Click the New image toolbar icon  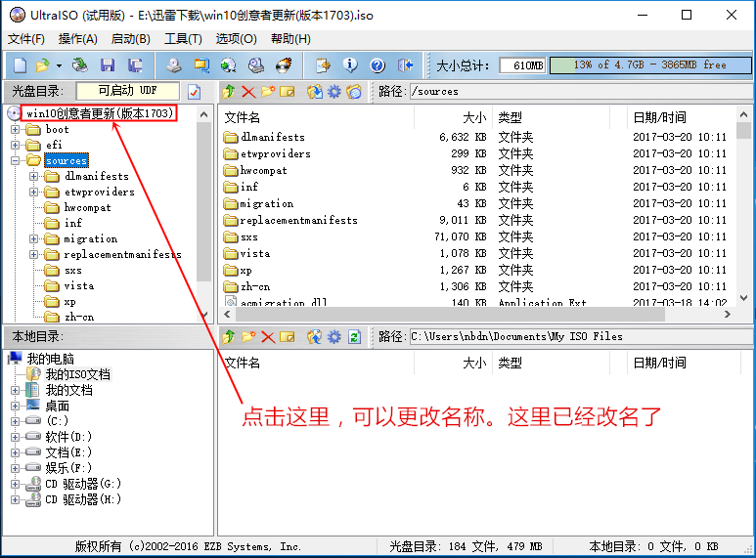20,65
